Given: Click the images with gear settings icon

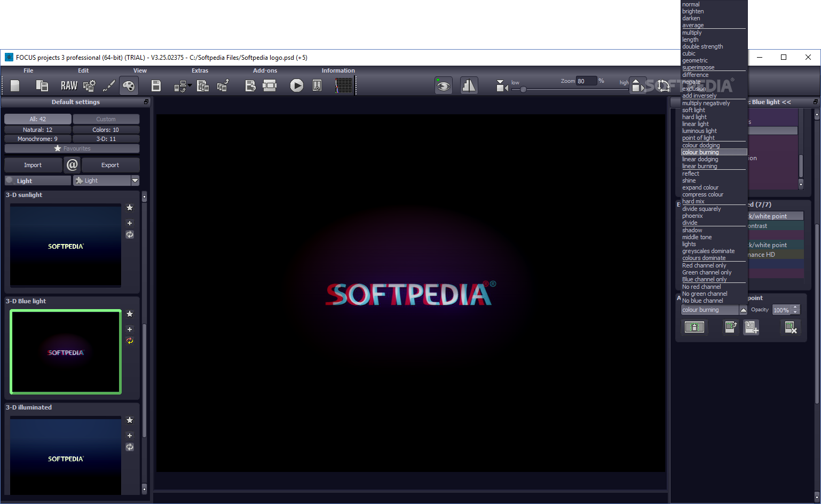Looking at the screenshot, I should (90, 85).
